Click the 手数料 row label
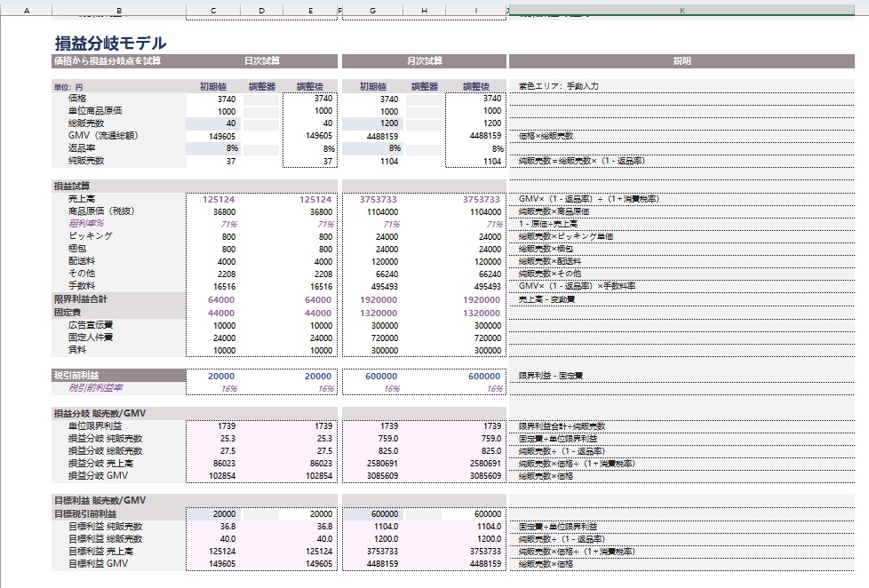Viewport: 869px width, 588px height. pos(82,286)
